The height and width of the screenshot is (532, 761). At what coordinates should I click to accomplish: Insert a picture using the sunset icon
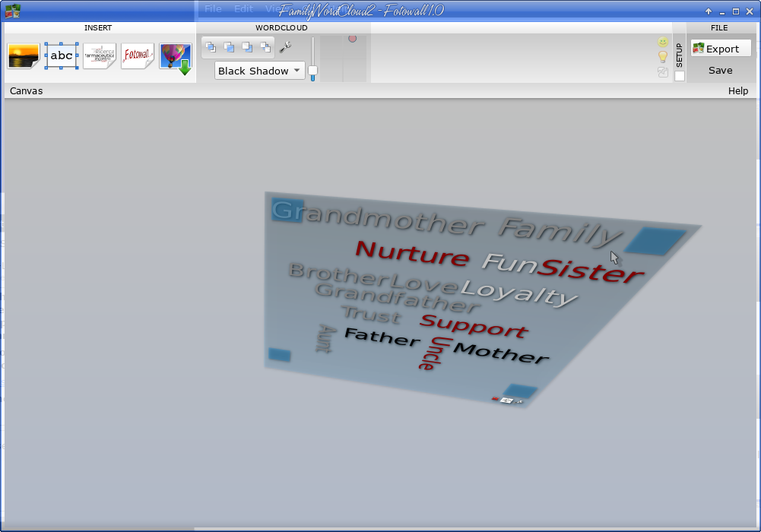click(24, 55)
